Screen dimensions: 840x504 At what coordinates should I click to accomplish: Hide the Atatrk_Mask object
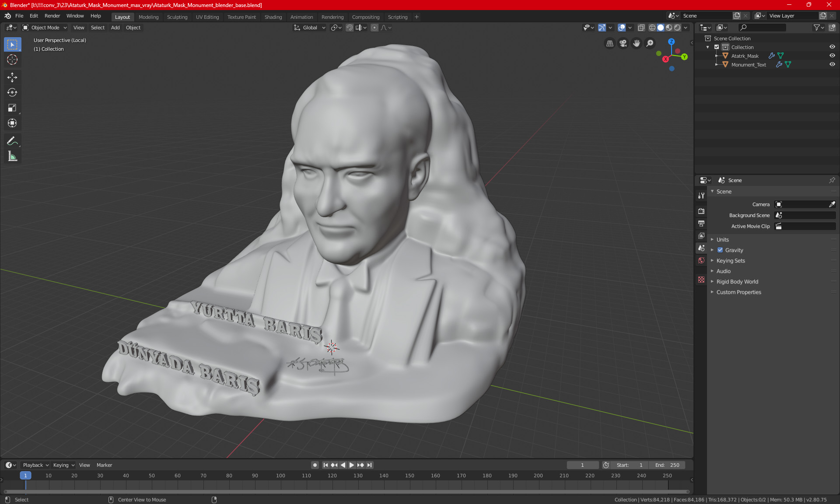[832, 56]
